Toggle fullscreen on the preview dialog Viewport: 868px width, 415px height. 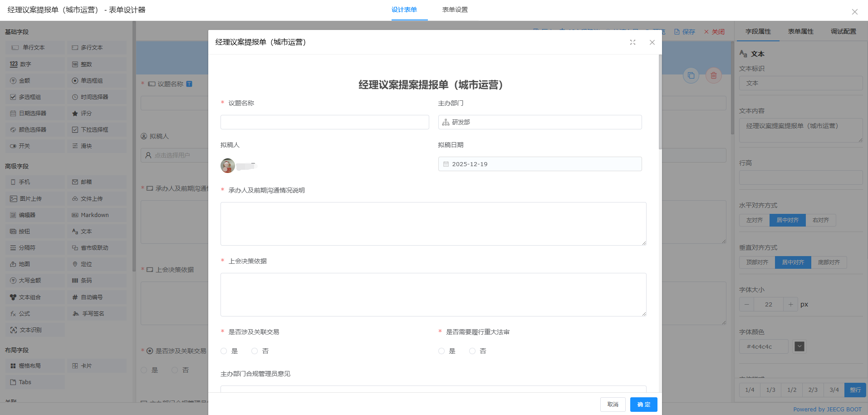(633, 42)
